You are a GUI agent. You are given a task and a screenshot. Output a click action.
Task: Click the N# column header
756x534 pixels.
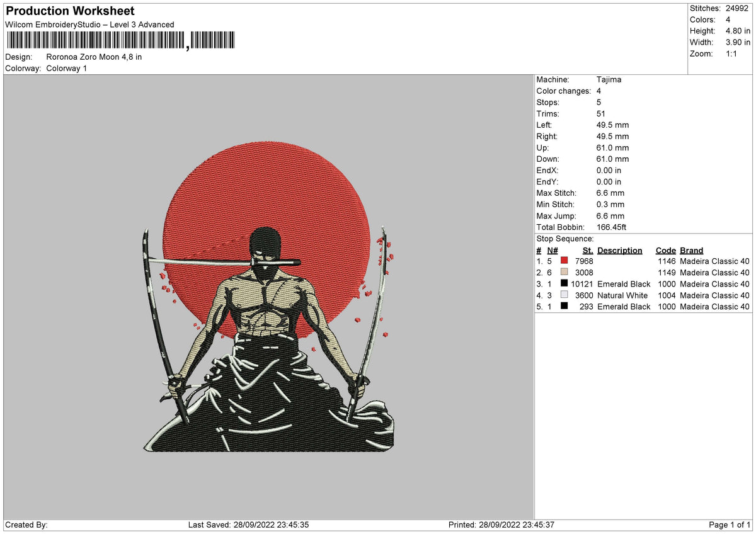pyautogui.click(x=552, y=250)
